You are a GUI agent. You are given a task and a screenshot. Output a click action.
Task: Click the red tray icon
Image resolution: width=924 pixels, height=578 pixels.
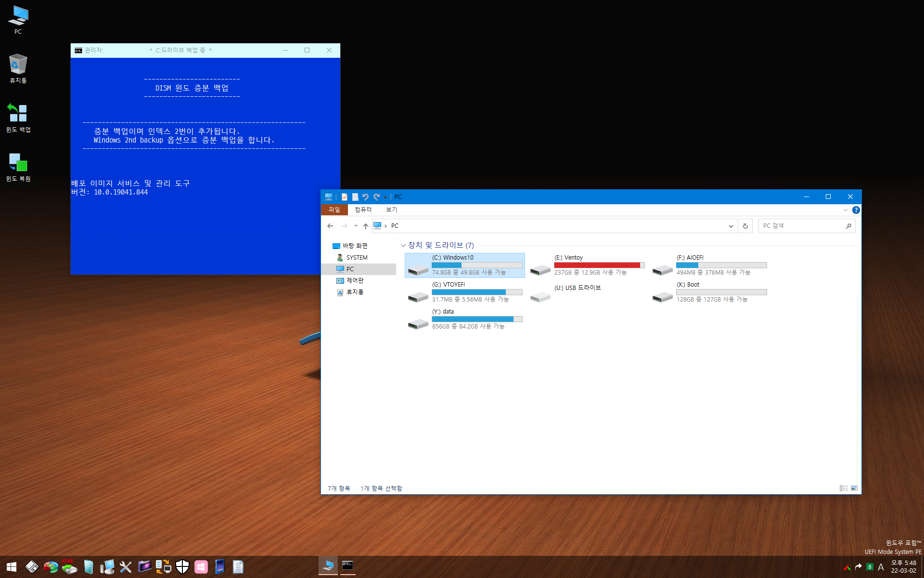pyautogui.click(x=847, y=567)
